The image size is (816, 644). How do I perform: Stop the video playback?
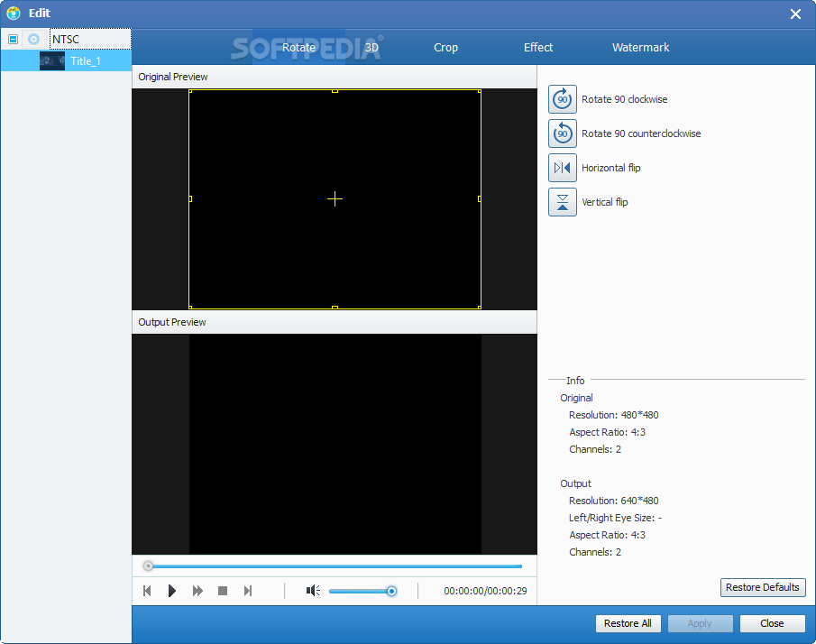[x=222, y=591]
